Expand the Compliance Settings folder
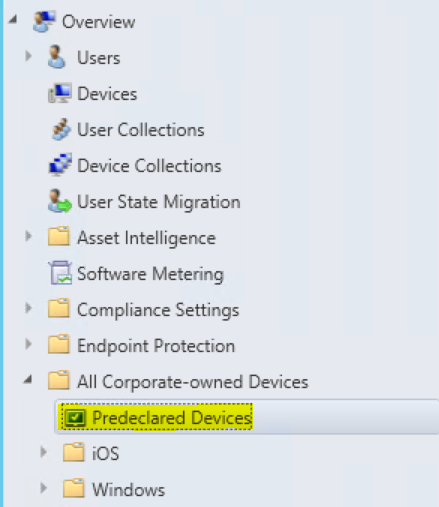Image resolution: width=439 pixels, height=507 pixels. [x=28, y=308]
